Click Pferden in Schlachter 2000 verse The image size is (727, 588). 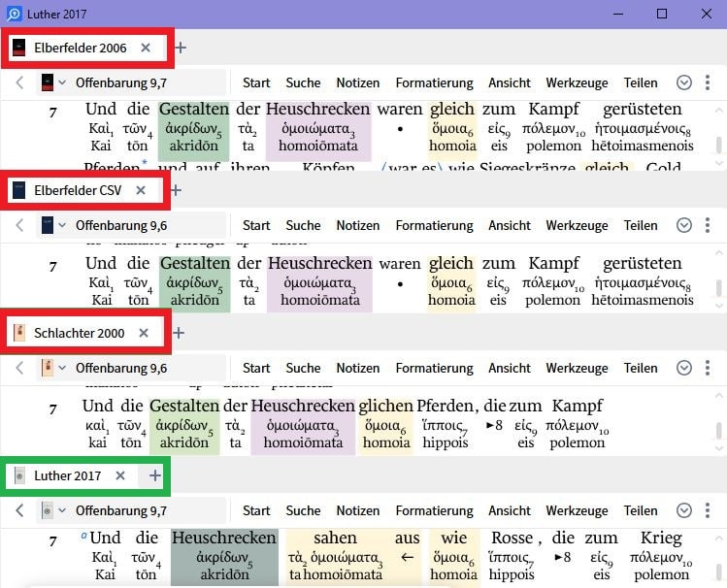coord(447,407)
